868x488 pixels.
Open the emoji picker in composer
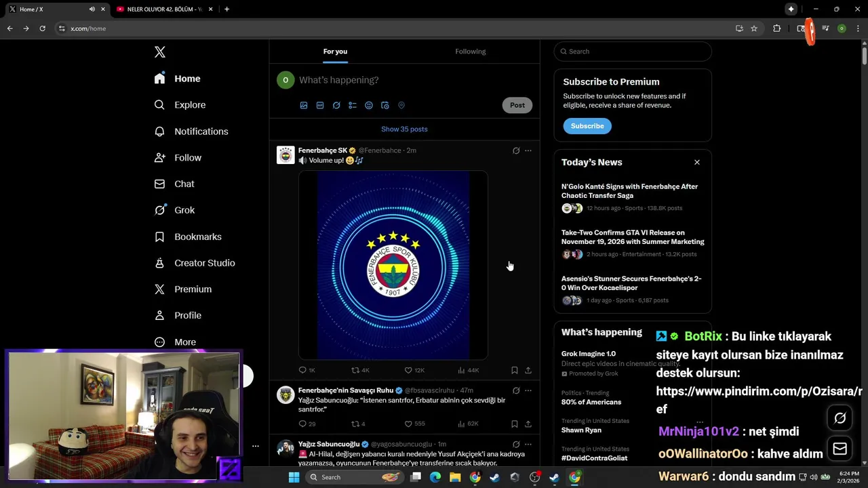pyautogui.click(x=369, y=105)
